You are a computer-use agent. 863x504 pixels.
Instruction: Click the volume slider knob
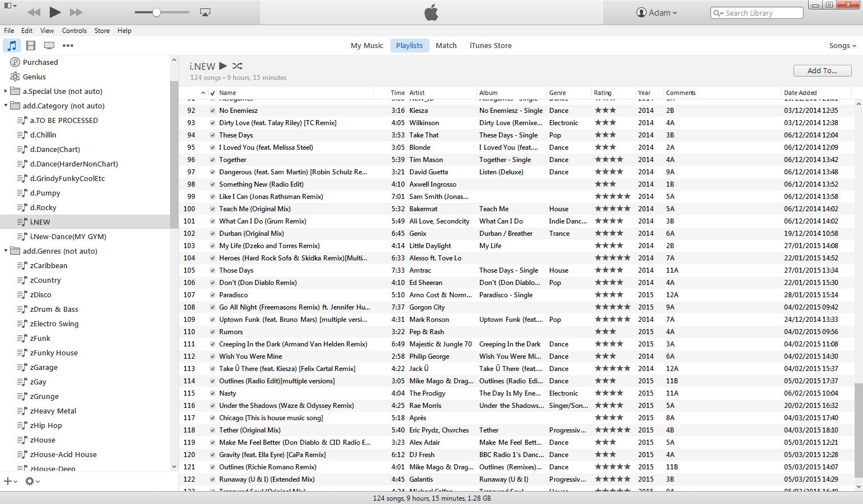coord(157,12)
